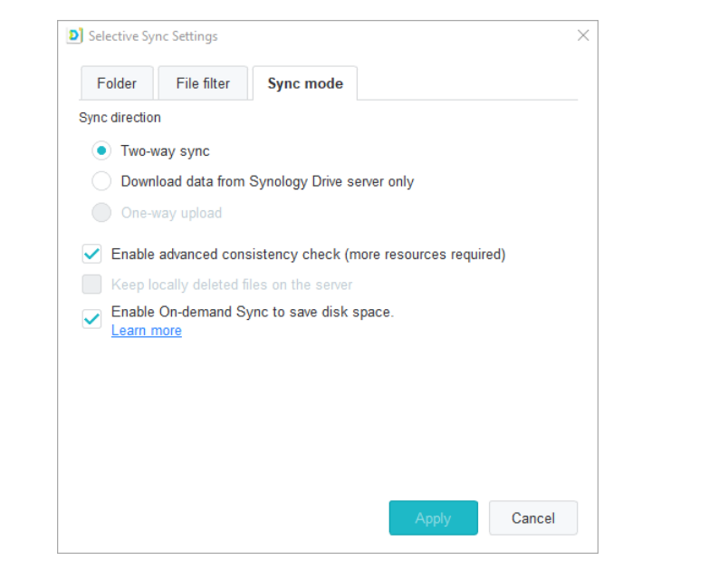Screen dimensions: 728x580
Task: Click the Synology Drive icon in title bar
Action: tap(75, 36)
